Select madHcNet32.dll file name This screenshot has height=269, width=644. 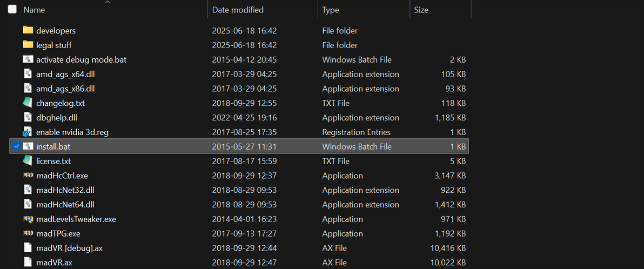(x=66, y=190)
